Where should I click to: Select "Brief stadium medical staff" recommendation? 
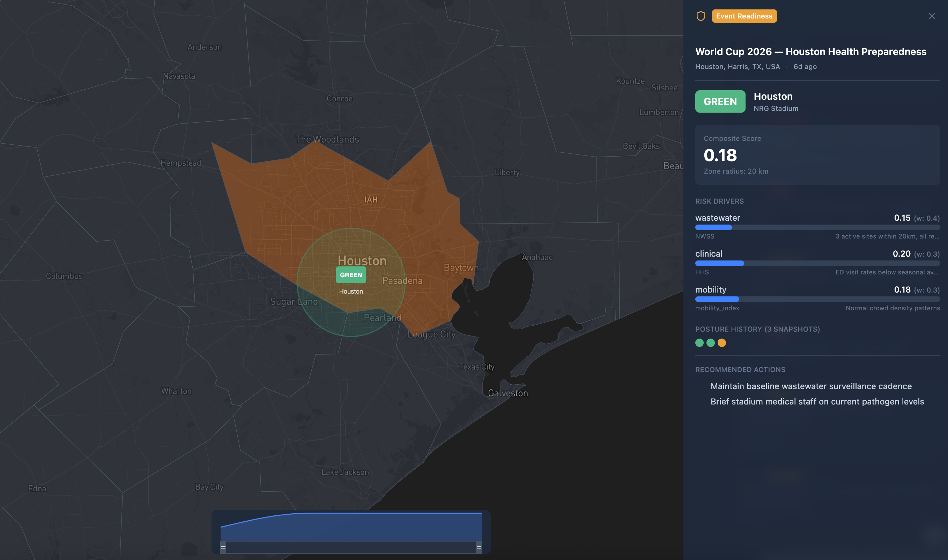[817, 401]
